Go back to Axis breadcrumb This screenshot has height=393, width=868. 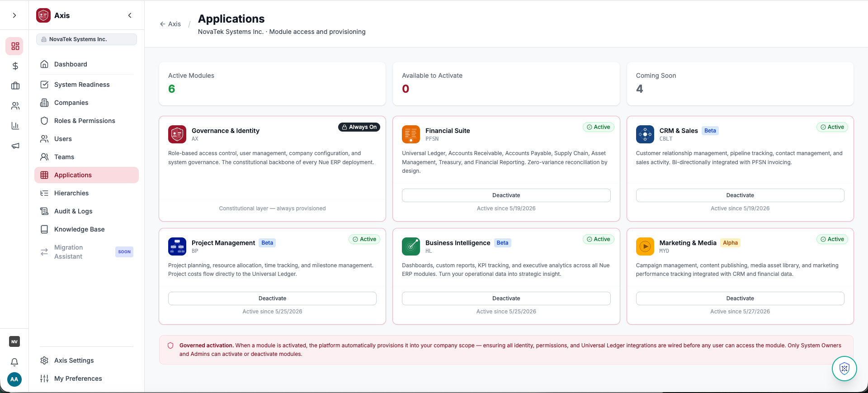click(x=170, y=24)
